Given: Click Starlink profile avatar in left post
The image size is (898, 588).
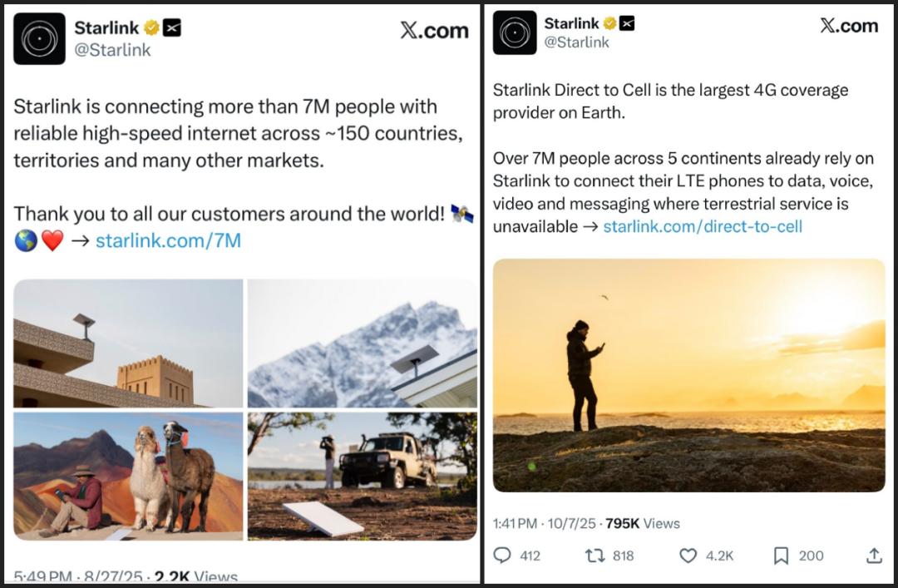Looking at the screenshot, I should click(x=39, y=38).
